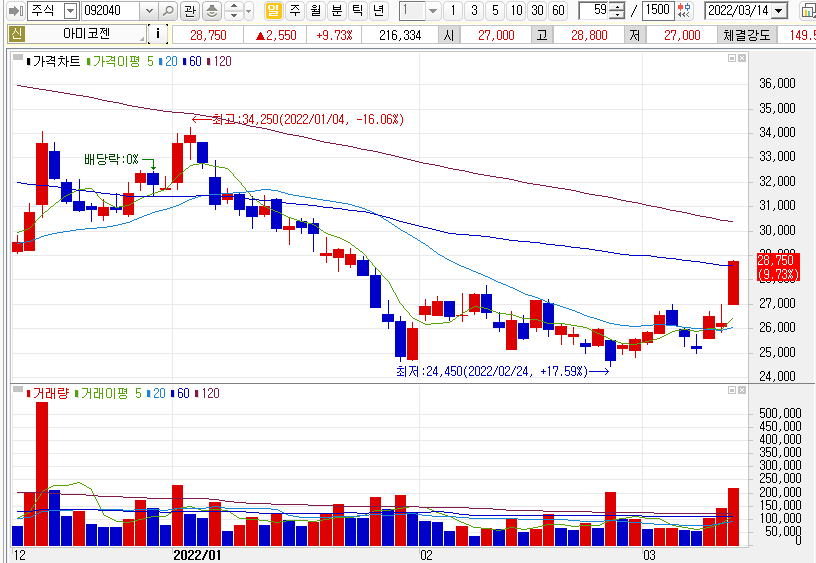Image resolution: width=816 pixels, height=563 pixels.
Task: Click the 2022/01 date axis label
Action: pos(197,555)
